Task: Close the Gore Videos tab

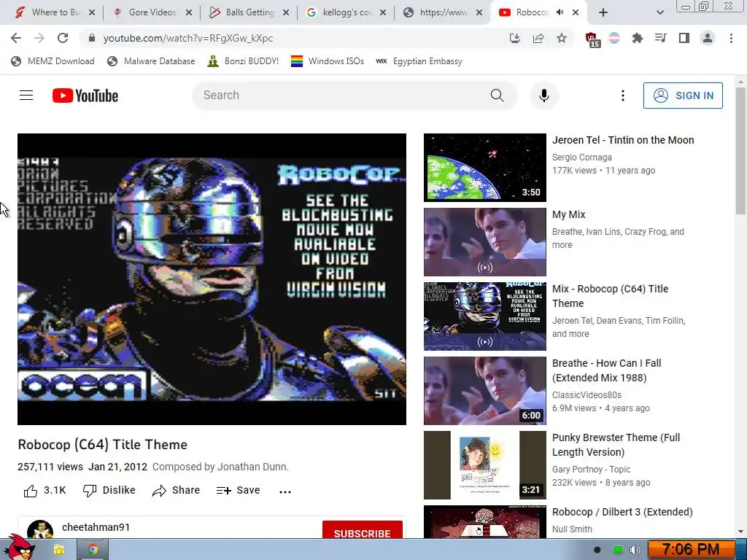Action: coord(189,12)
